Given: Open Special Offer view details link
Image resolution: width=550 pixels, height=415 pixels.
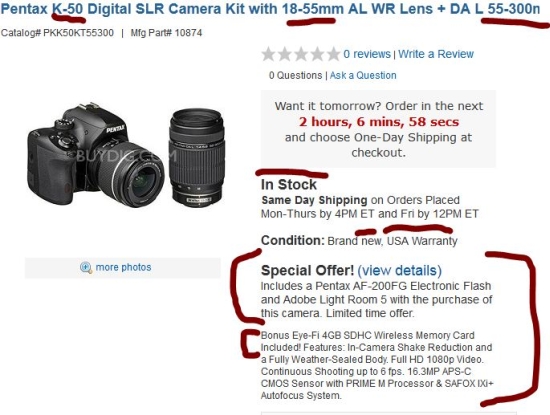Looking at the screenshot, I should click(400, 270).
